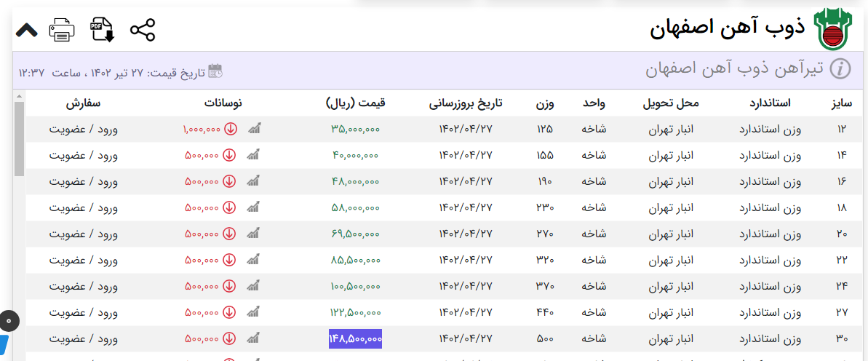The height and width of the screenshot is (361, 868).
Task: Click down-arrow fluctuation icon in size 30 row
Action: 229,339
